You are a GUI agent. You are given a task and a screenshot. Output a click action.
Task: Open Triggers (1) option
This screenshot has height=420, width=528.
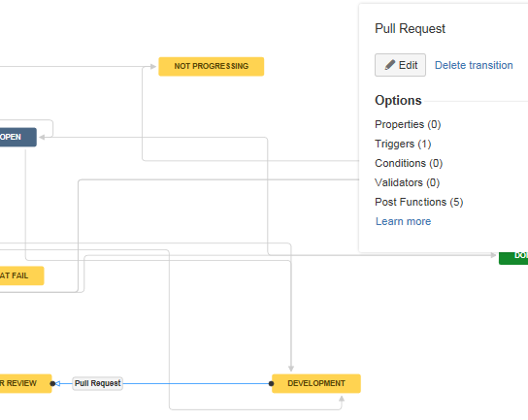[x=403, y=144]
